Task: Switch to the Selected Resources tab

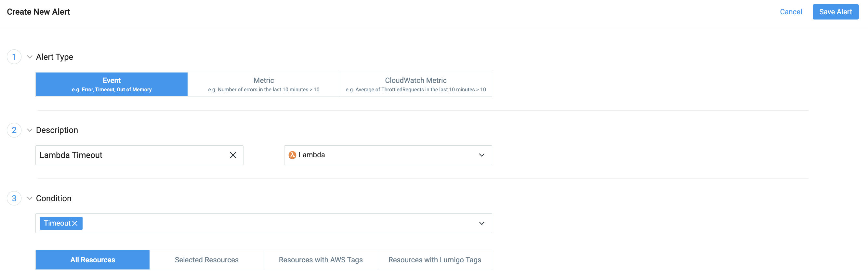Action: pos(206,260)
